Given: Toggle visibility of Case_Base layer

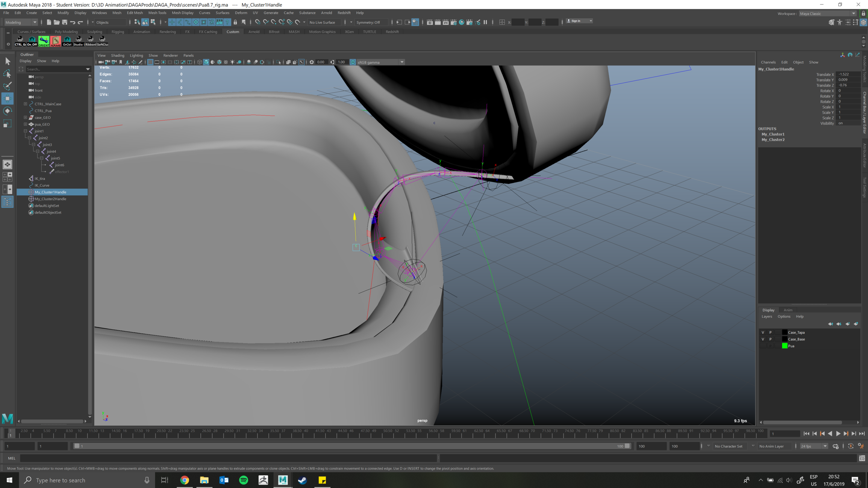Looking at the screenshot, I should (763, 339).
